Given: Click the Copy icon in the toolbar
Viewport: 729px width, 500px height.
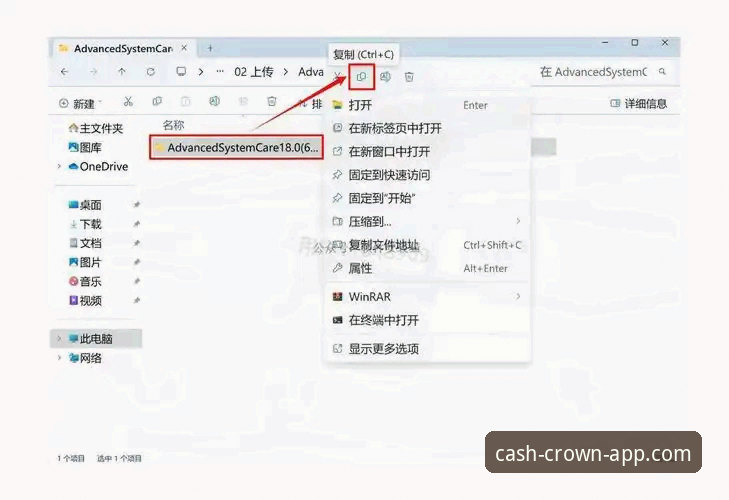Looking at the screenshot, I should click(x=157, y=101).
